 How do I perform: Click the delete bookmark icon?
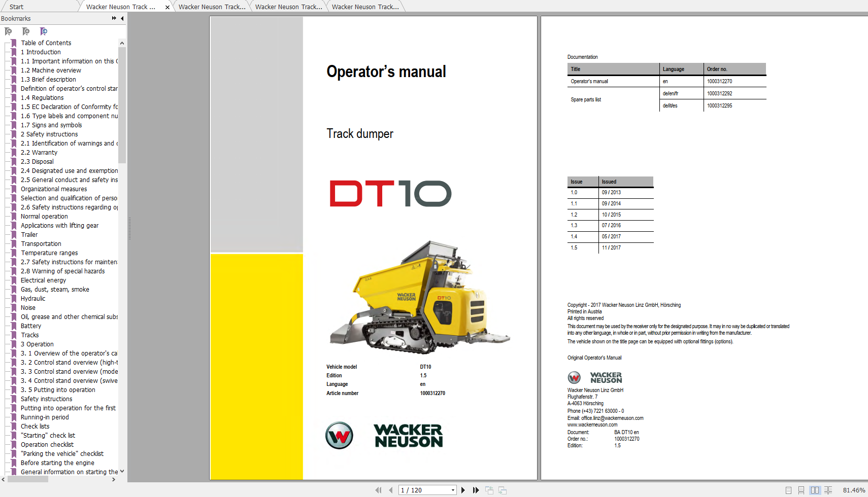click(x=8, y=31)
